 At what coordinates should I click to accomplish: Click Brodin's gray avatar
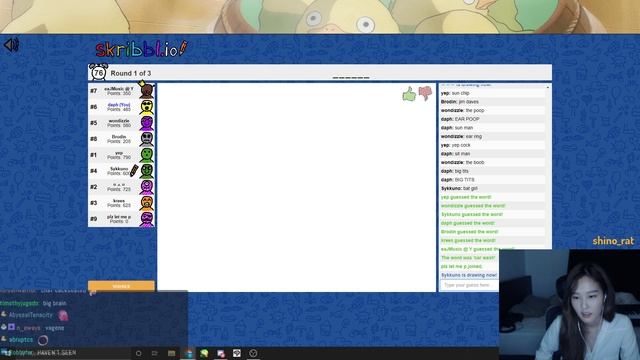(x=147, y=139)
